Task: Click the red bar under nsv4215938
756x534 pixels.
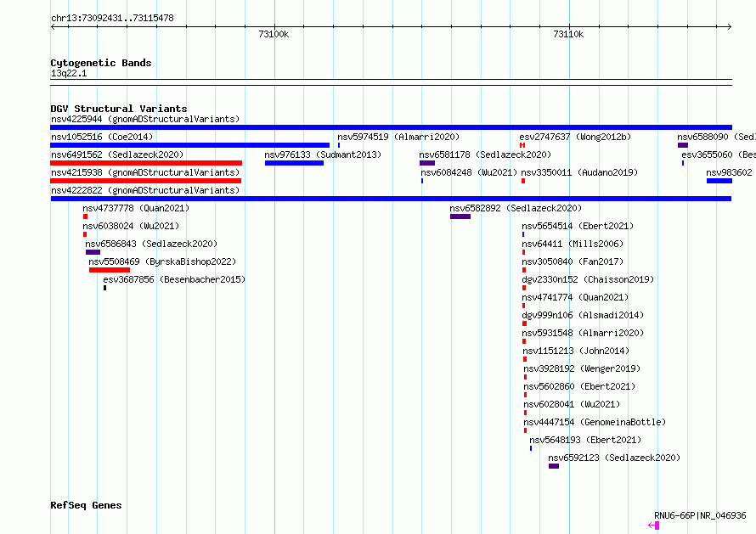Action: (x=145, y=181)
